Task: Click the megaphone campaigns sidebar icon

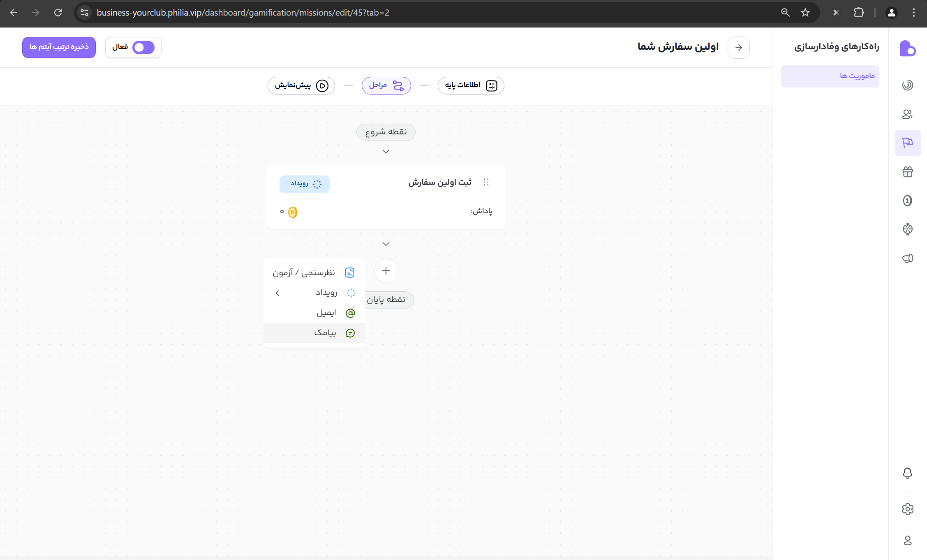Action: click(907, 258)
